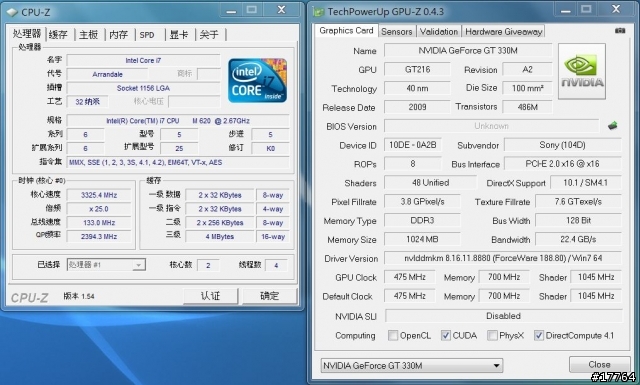Viewport: 640px width, 385px height.
Task: Toggle the CUDA checkbox
Action: [446, 336]
